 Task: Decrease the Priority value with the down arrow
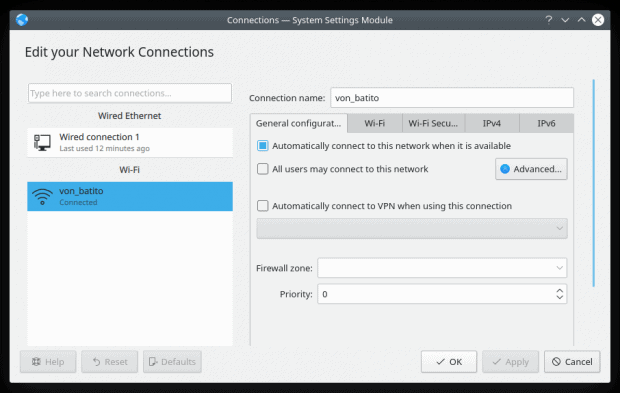tap(560, 297)
